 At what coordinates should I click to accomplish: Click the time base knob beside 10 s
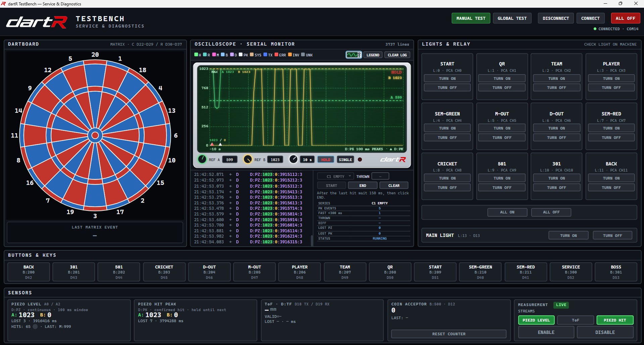(x=293, y=159)
